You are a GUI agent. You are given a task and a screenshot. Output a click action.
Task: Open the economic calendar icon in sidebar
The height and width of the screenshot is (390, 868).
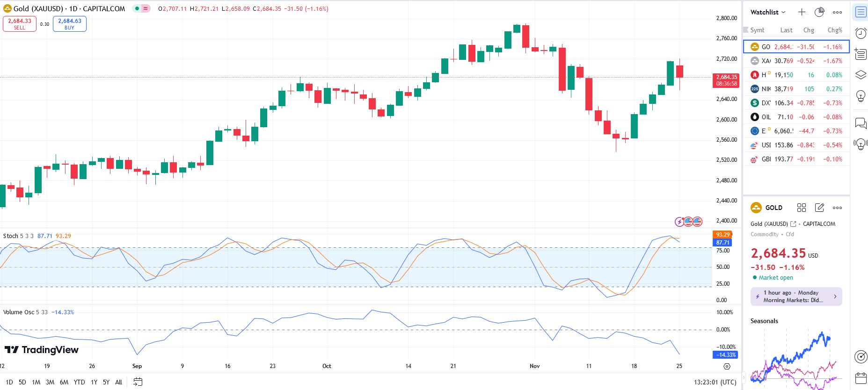click(861, 377)
